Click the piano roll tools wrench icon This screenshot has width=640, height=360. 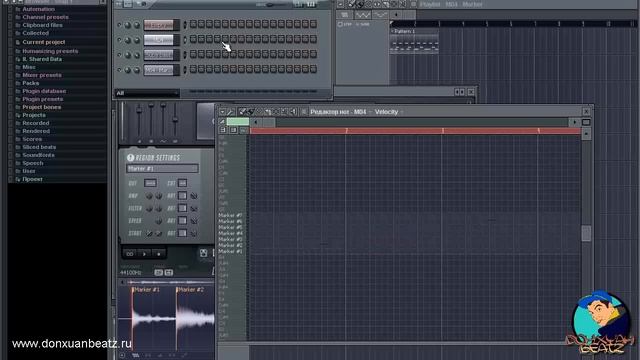pos(230,111)
